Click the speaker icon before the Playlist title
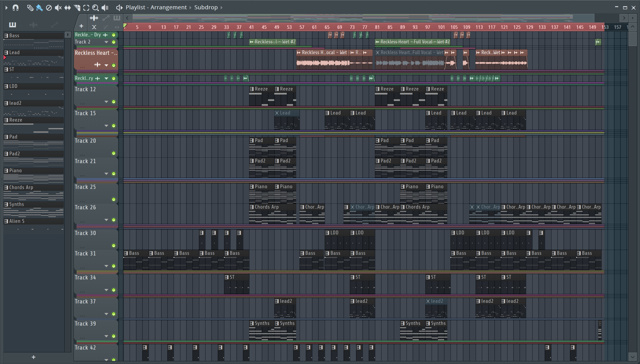 [x=119, y=8]
